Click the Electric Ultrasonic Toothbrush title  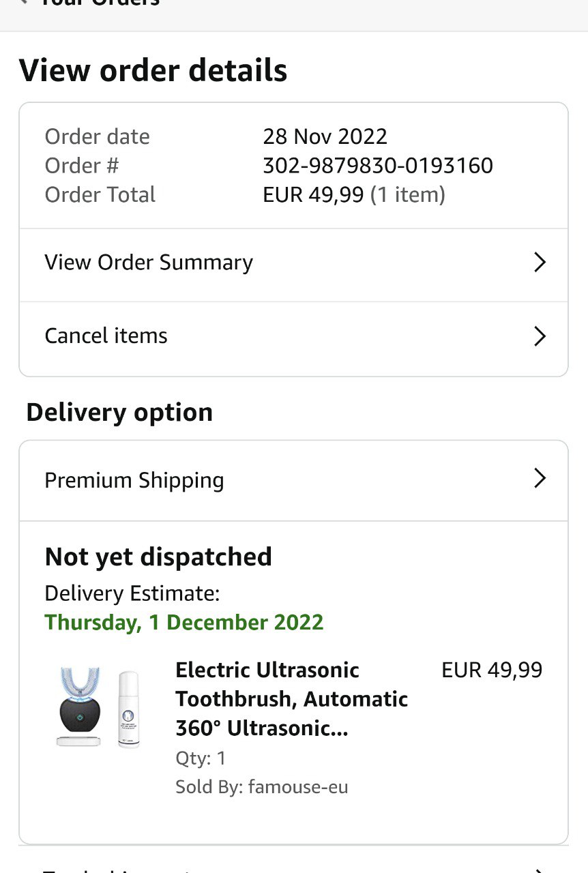point(291,699)
